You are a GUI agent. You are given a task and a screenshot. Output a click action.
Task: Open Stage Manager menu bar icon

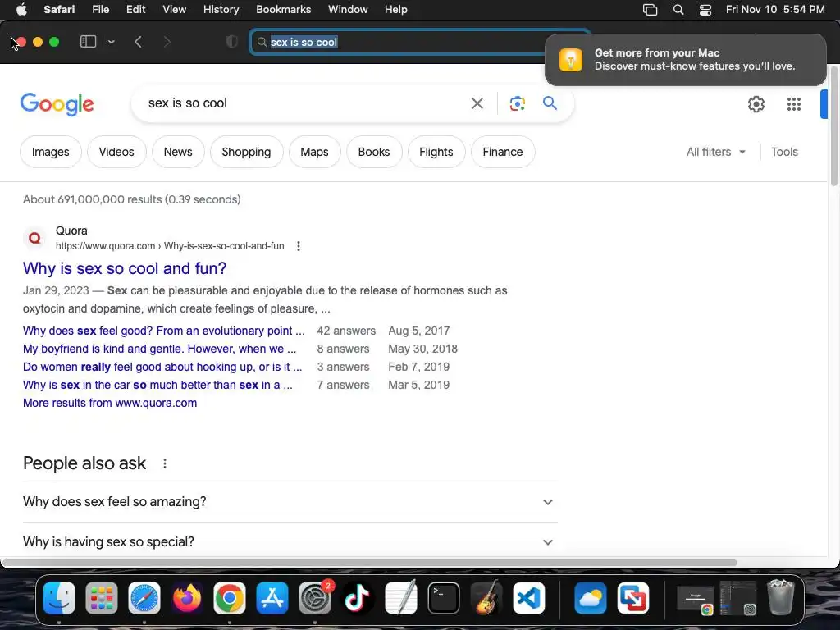[650, 10]
